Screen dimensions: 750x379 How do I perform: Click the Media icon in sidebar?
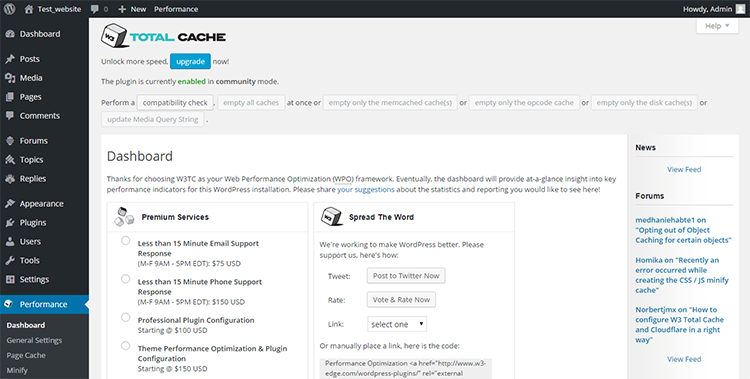pos(10,78)
